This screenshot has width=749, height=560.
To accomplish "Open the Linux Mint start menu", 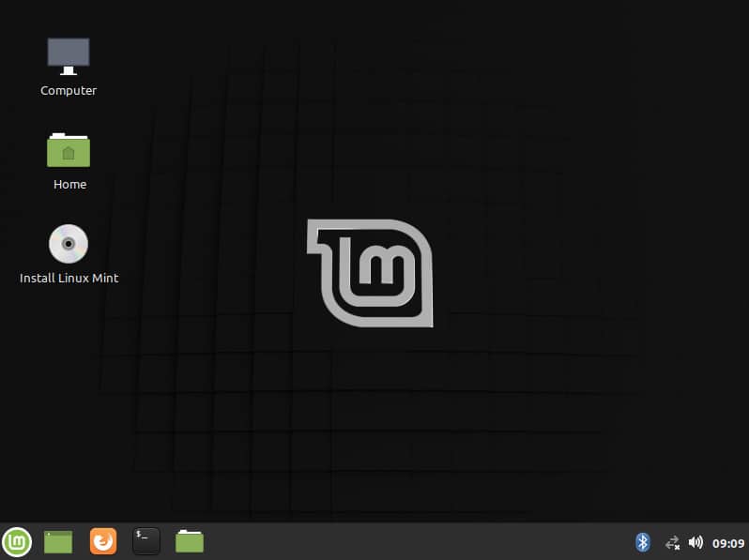I will (x=17, y=542).
